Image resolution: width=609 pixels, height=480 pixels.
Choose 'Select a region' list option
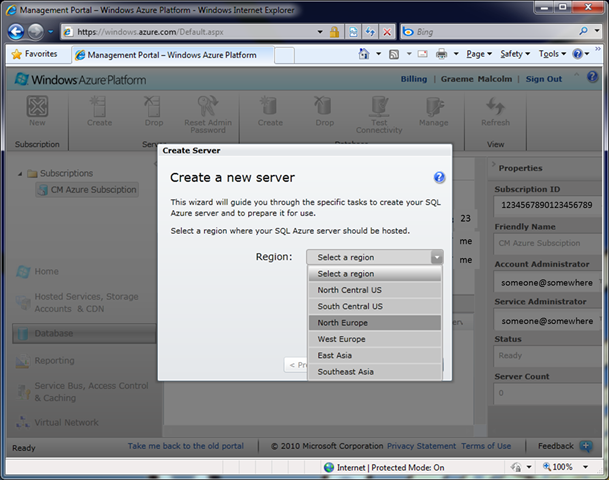[375, 274]
